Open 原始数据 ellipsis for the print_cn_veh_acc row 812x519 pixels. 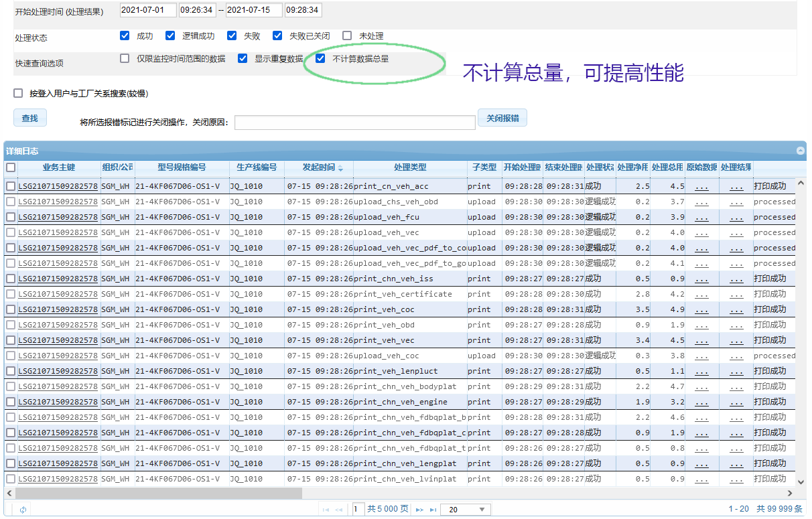point(701,186)
